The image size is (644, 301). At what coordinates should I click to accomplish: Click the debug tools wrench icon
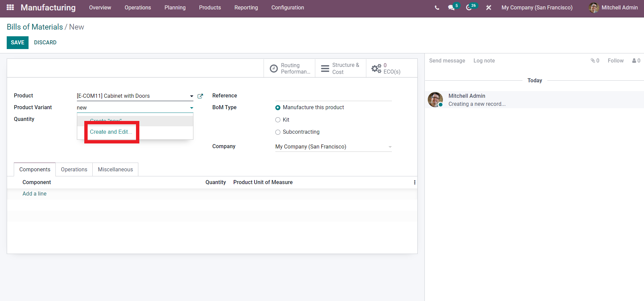pyautogui.click(x=489, y=8)
